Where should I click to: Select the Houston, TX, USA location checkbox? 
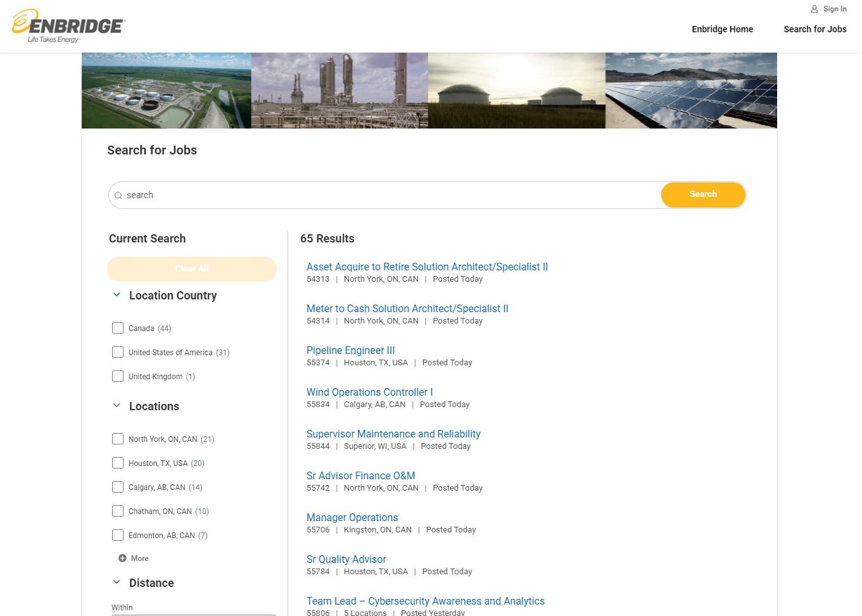click(x=118, y=463)
